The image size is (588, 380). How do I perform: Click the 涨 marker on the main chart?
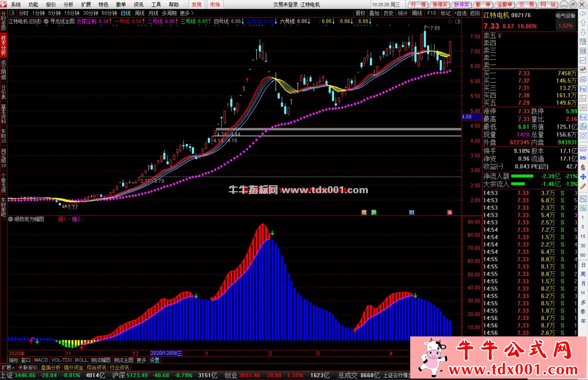pyautogui.click(x=449, y=212)
